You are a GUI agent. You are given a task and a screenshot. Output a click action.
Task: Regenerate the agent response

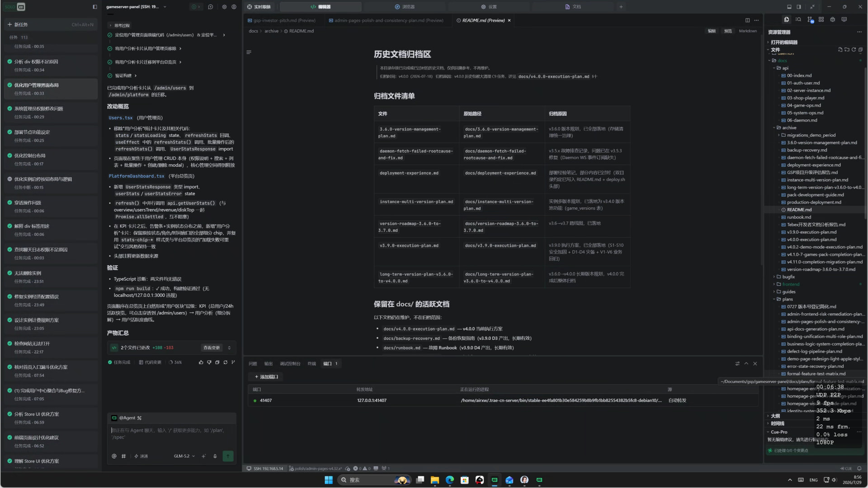(225, 362)
